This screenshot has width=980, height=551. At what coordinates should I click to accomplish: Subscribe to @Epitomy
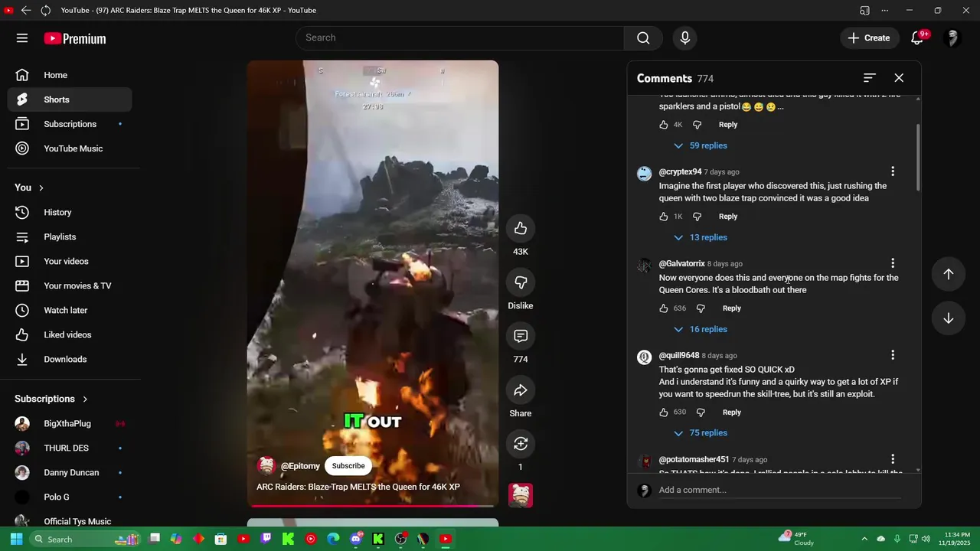348,465
